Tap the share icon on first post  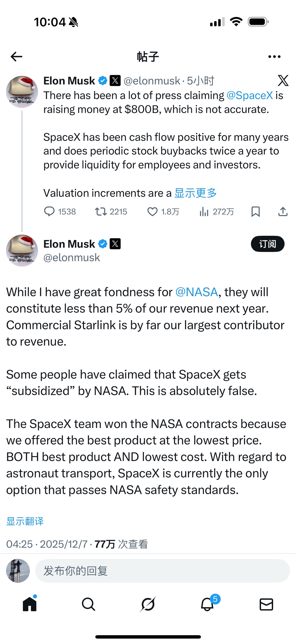click(283, 212)
